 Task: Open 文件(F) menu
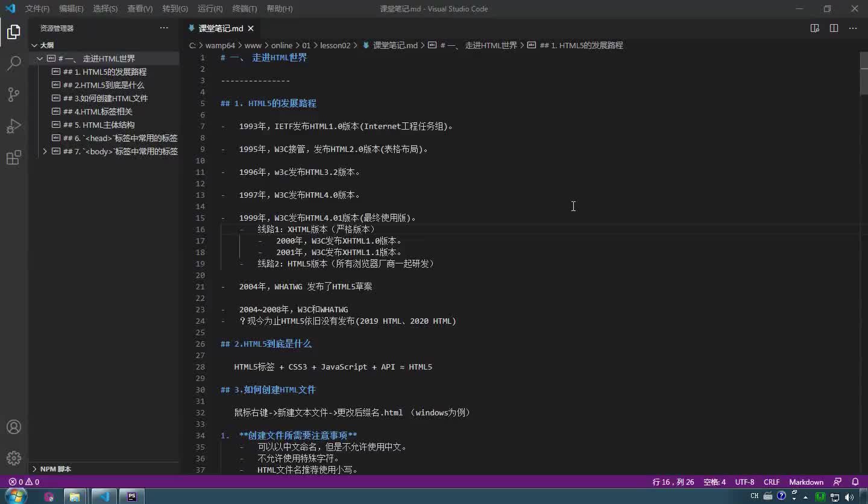pos(37,8)
